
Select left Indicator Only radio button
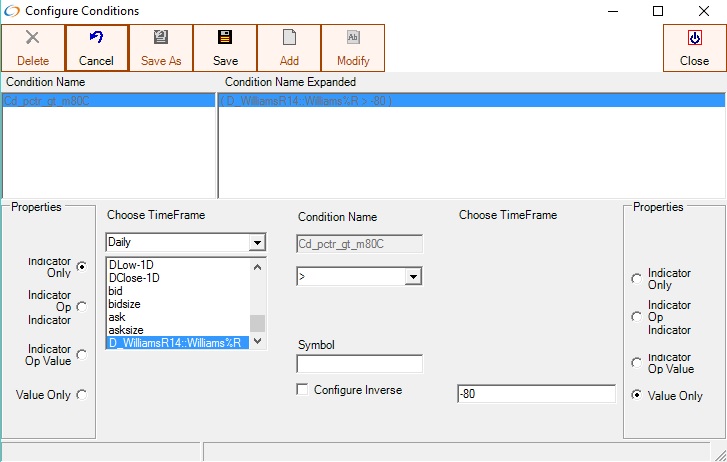click(82, 266)
